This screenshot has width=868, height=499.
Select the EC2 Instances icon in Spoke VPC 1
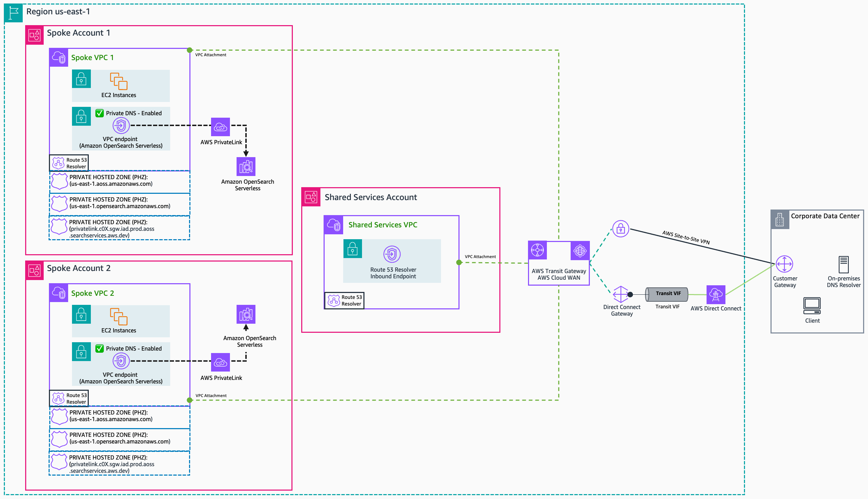[x=118, y=81]
